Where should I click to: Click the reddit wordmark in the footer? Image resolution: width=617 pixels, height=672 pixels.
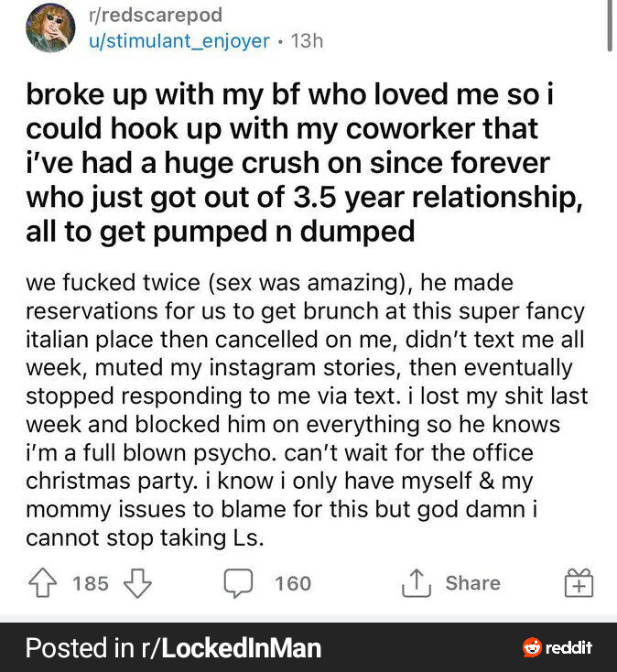coord(569,648)
